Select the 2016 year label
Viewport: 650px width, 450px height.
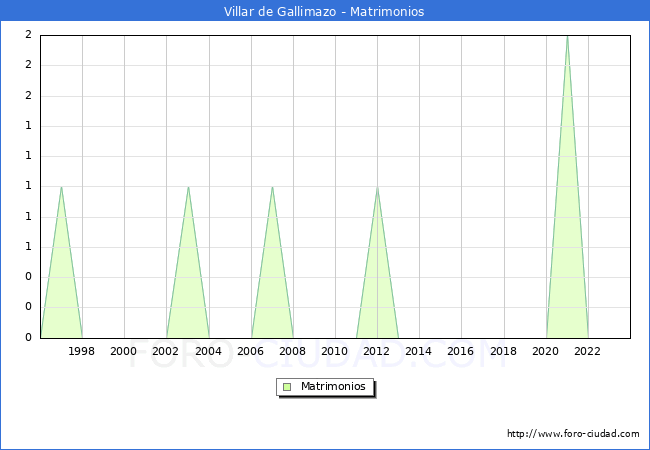click(461, 351)
